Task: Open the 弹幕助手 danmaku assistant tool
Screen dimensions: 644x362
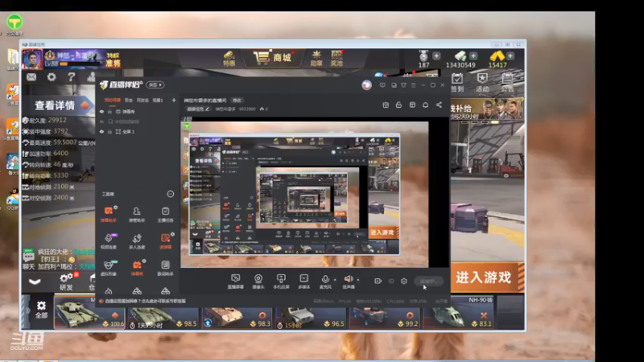Action: [x=109, y=214]
